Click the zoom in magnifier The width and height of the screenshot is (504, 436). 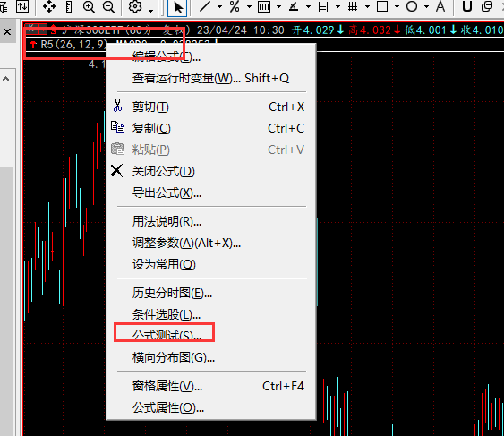click(89, 6)
